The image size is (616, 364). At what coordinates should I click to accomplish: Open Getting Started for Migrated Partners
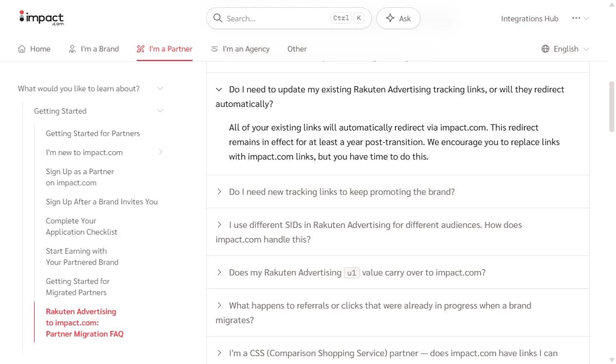77,287
